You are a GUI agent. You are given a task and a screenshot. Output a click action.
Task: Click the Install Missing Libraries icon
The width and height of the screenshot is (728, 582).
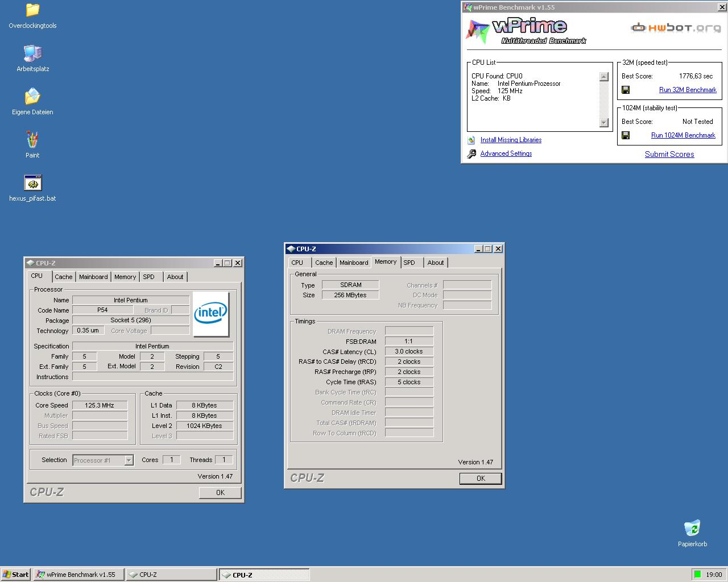pos(471,140)
